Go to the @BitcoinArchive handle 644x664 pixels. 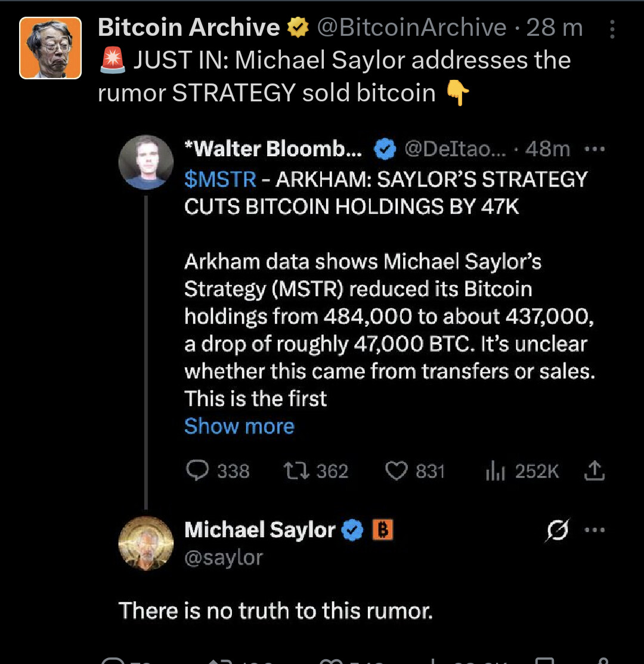pyautogui.click(x=411, y=27)
